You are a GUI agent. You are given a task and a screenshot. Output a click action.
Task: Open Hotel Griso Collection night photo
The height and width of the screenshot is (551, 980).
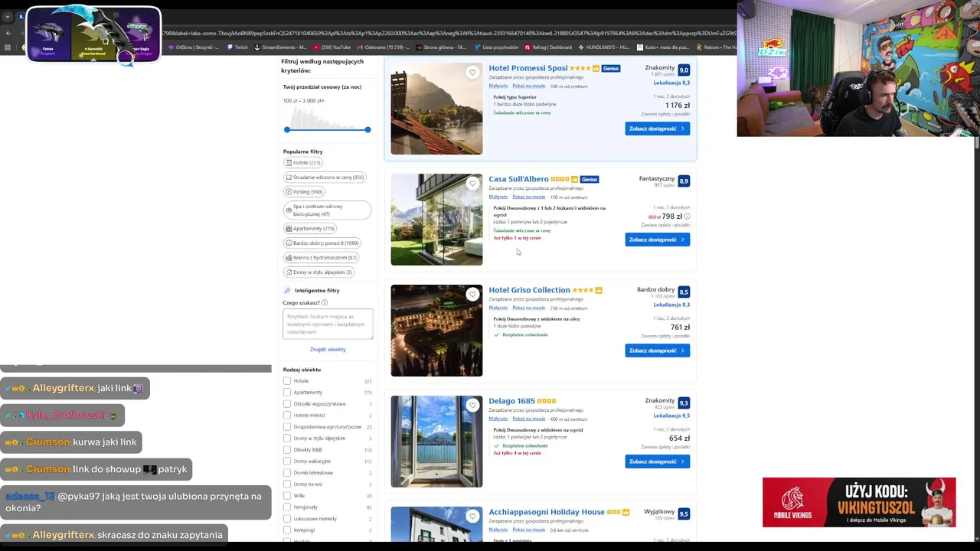point(436,331)
